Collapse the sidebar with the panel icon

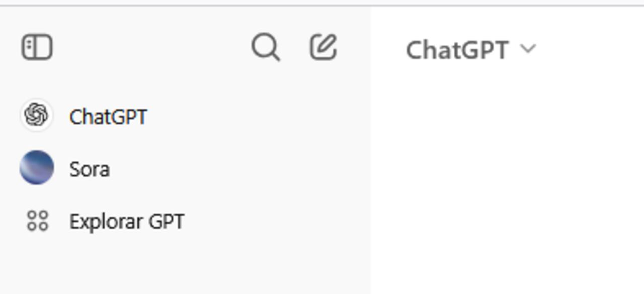pyautogui.click(x=37, y=48)
